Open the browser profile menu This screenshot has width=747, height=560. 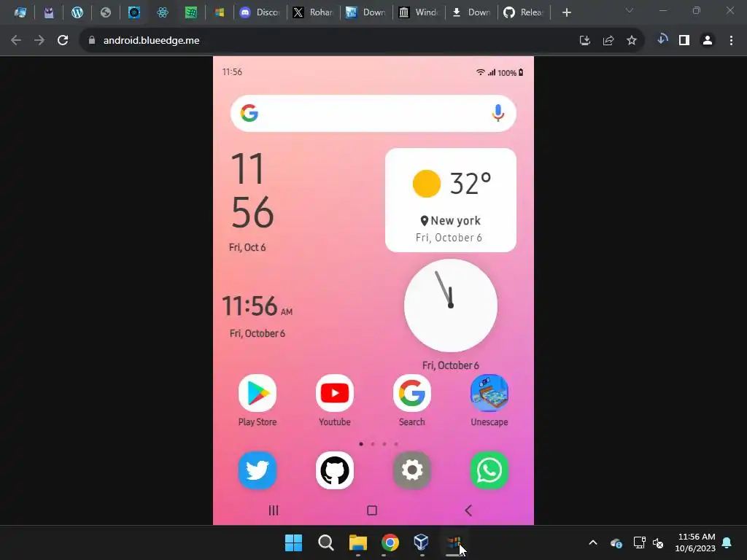(x=708, y=41)
